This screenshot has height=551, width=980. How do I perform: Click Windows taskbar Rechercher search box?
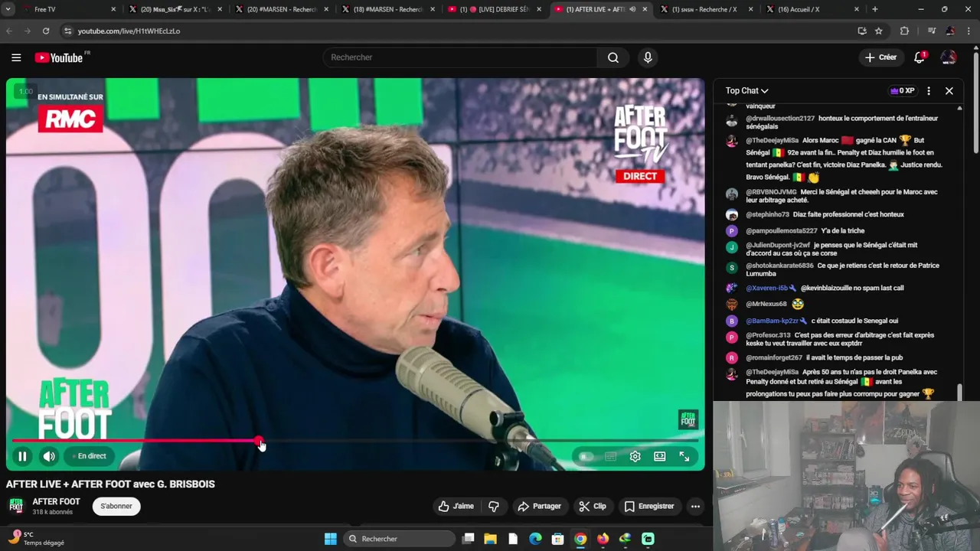pyautogui.click(x=400, y=539)
